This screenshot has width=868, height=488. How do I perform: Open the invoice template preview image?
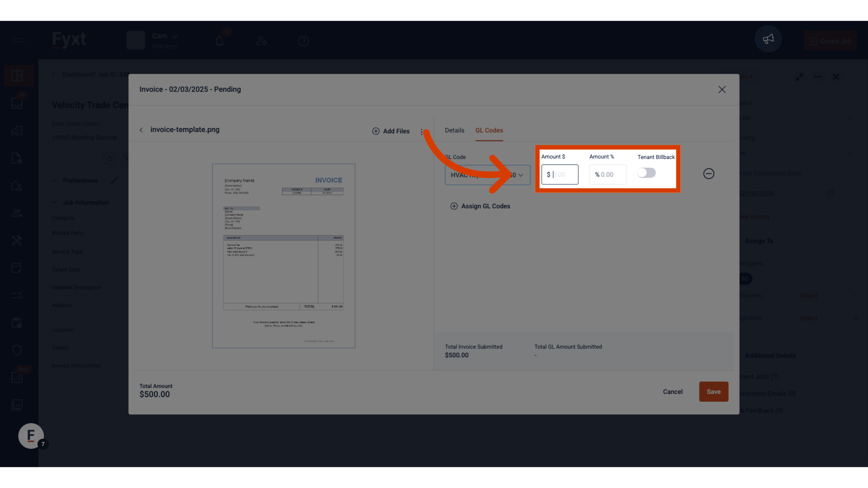click(x=283, y=256)
